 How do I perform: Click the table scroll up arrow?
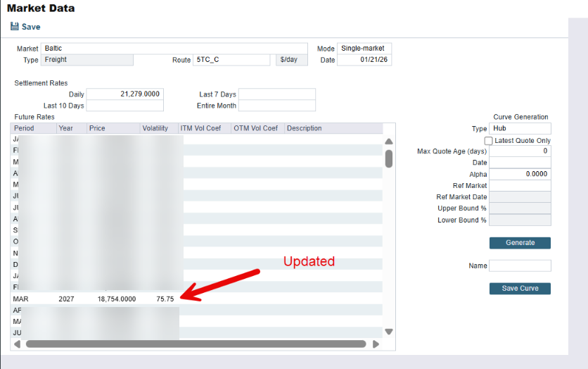click(389, 142)
